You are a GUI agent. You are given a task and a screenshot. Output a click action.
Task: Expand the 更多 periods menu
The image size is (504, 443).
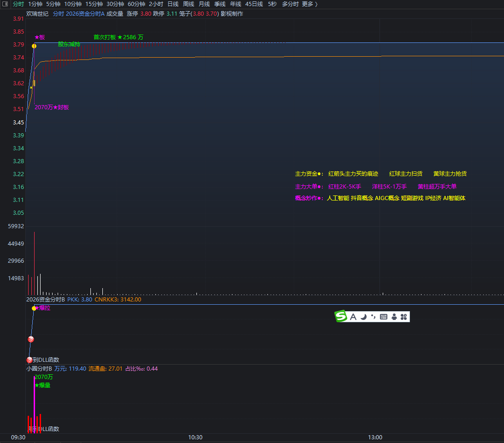pyautogui.click(x=310, y=4)
